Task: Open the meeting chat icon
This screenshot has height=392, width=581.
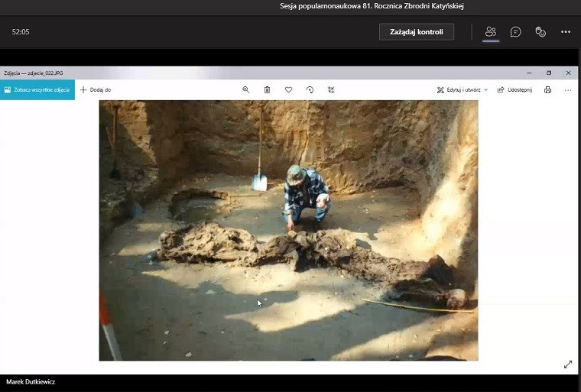Action: click(516, 32)
